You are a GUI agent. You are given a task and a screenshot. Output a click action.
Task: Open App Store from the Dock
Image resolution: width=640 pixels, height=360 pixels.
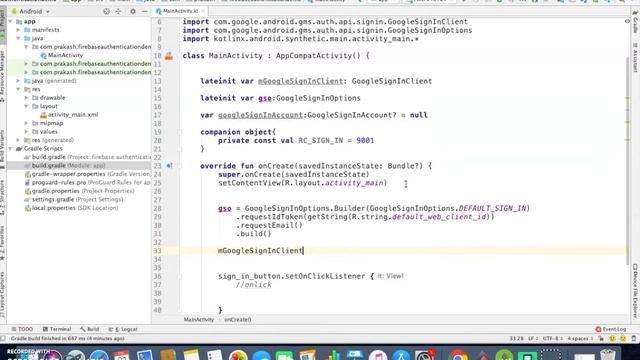coord(401,354)
